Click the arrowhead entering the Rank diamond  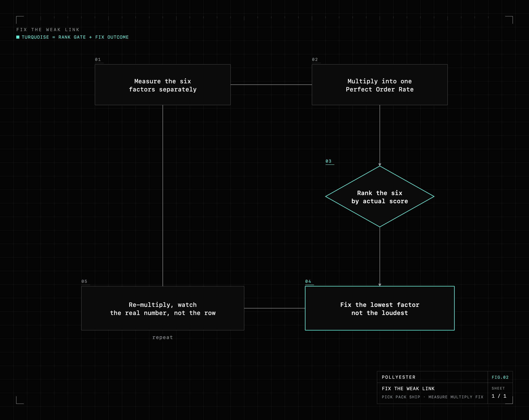(x=380, y=165)
